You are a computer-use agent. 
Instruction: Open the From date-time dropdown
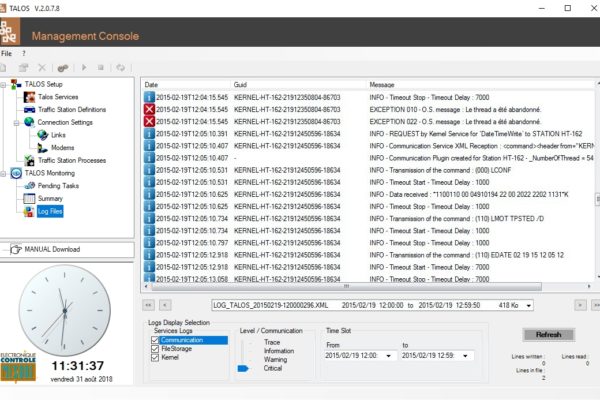pos(389,356)
